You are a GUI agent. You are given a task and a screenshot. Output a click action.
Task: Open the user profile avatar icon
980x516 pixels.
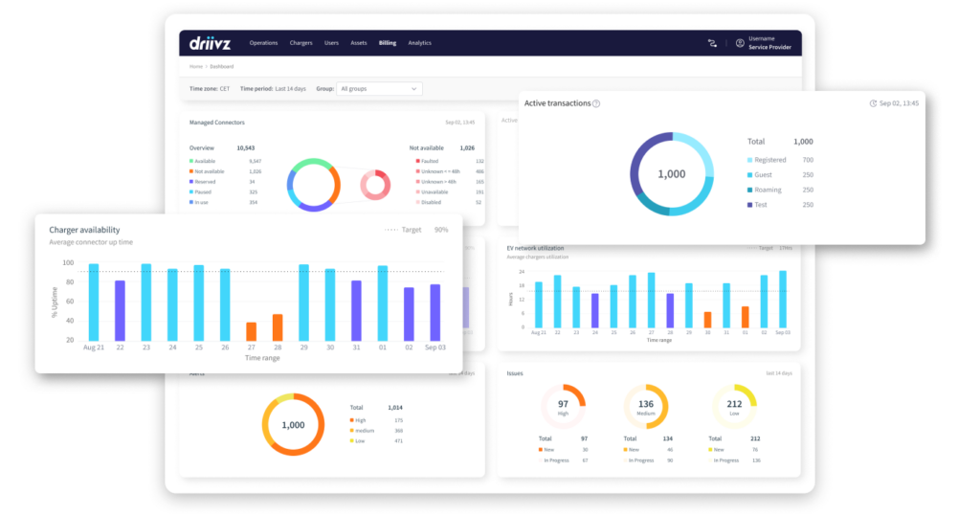tap(740, 43)
